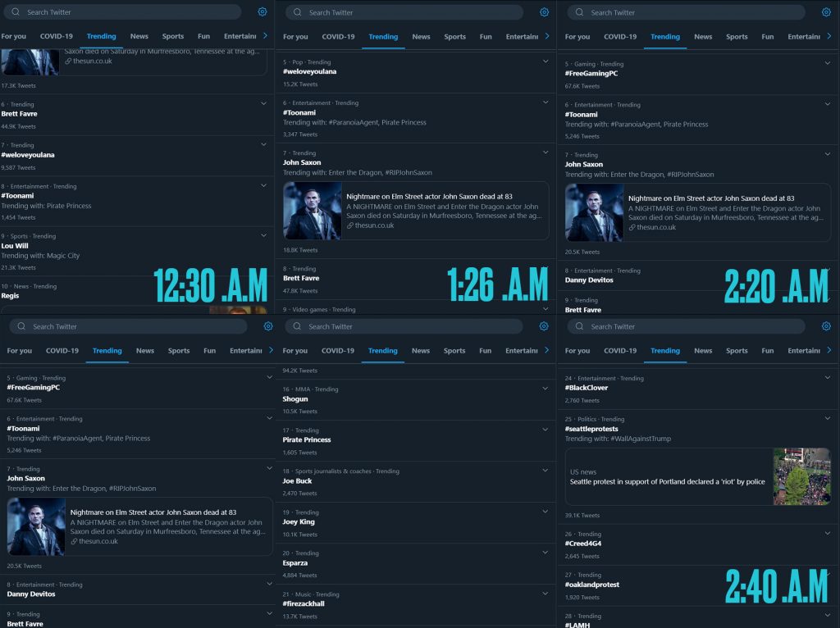Click tab-scroll right arrow in 2:20 A.M panel

coord(829,36)
